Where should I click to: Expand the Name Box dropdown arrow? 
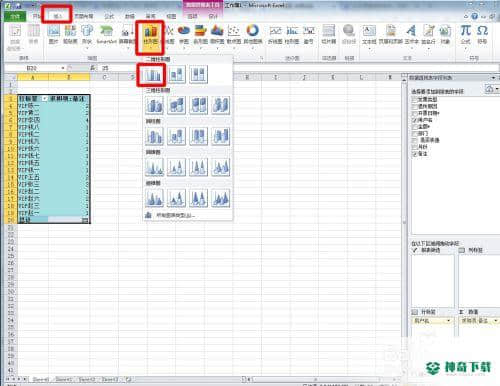(63, 68)
